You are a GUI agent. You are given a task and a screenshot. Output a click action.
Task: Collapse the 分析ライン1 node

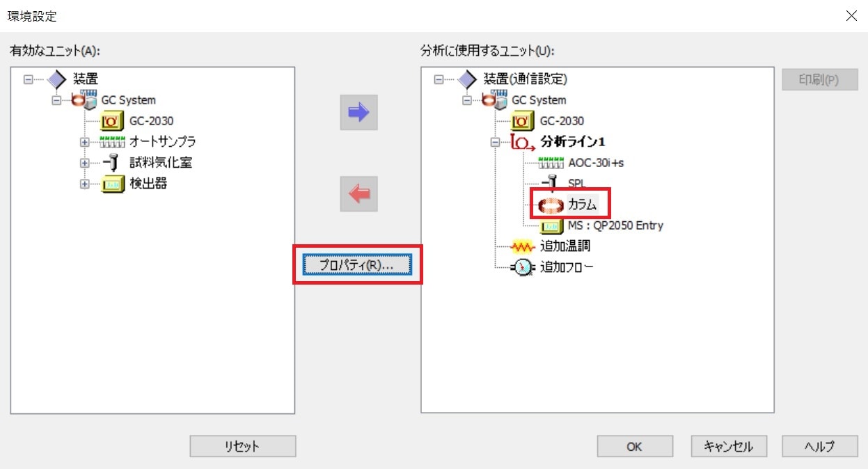click(x=496, y=142)
